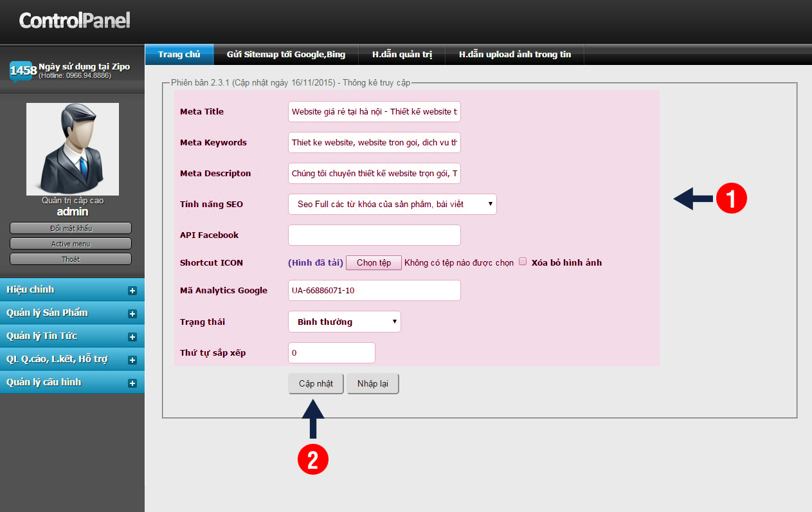Focus the Mã Analytics Google field
Viewport: 812px width, 512px height.
(375, 290)
